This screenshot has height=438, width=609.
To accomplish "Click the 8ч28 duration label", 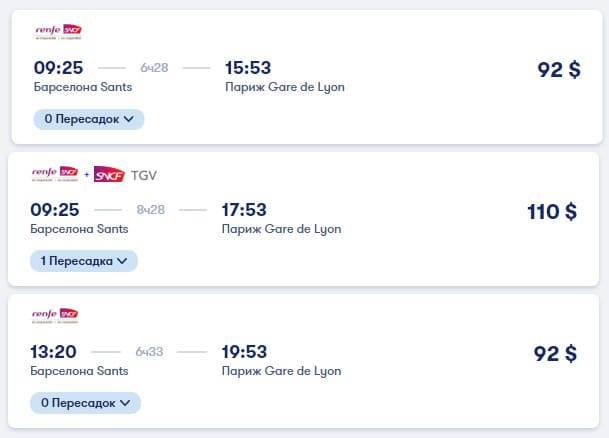I will tap(151, 210).
